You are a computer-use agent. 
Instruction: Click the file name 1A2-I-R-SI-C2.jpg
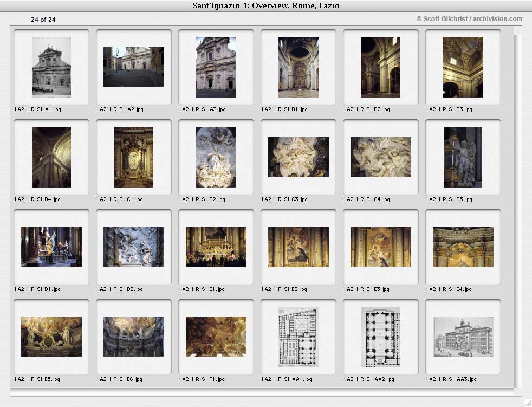tap(202, 199)
